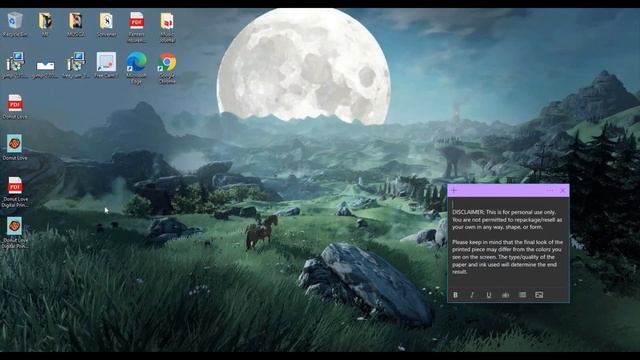The height and width of the screenshot is (360, 640).
Task: Select the Donut Love image file
Action: pyautogui.click(x=15, y=147)
